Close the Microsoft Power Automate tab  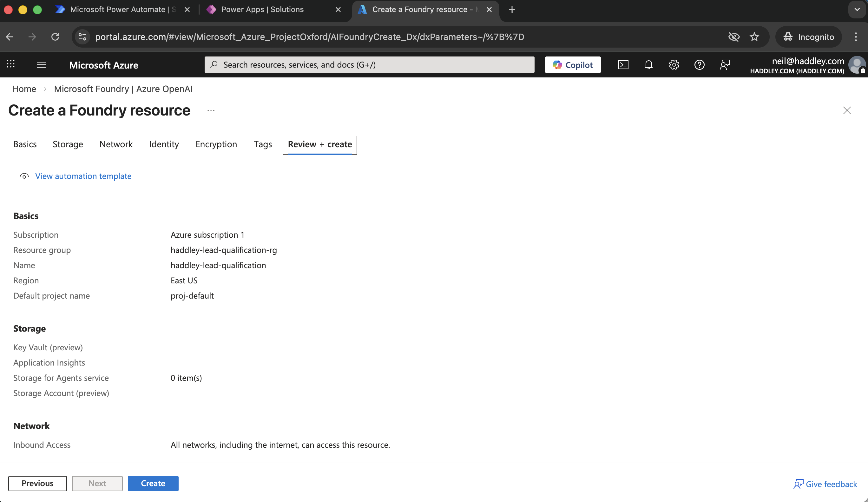click(187, 10)
